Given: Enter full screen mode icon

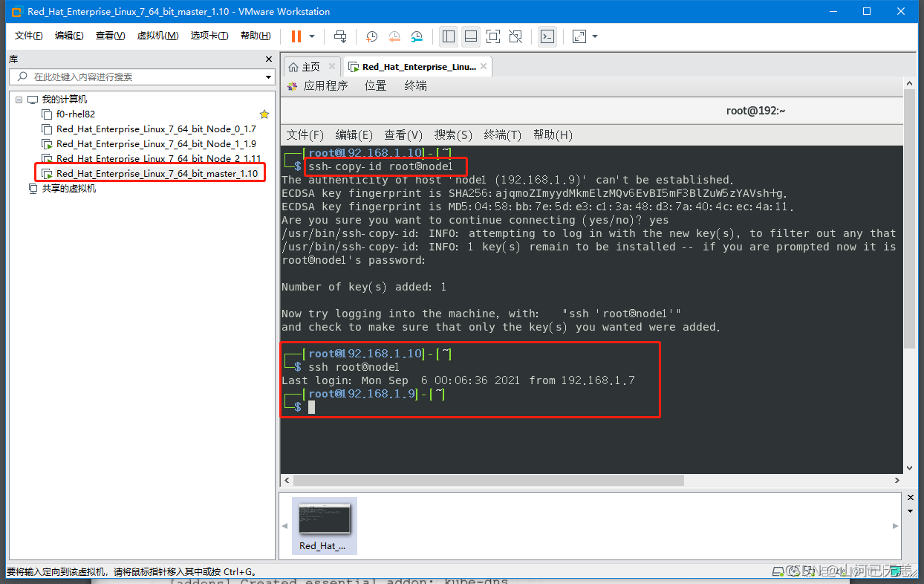Looking at the screenshot, I should 493,36.
